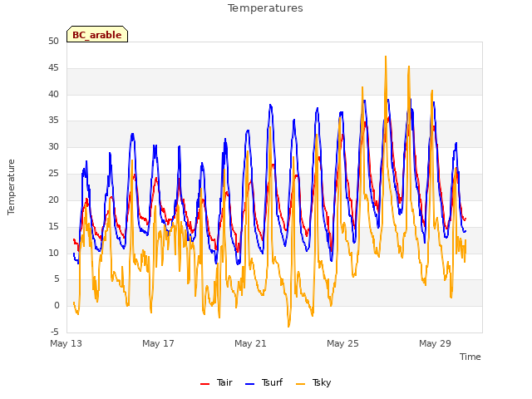532x399 pixels.
Task: Click the red Tair legend swatch
Action: tap(205, 384)
